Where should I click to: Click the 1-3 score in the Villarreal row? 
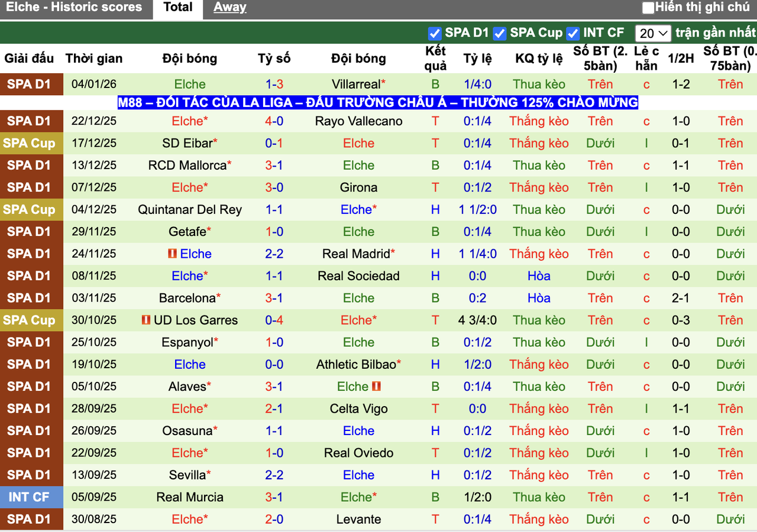(x=274, y=85)
